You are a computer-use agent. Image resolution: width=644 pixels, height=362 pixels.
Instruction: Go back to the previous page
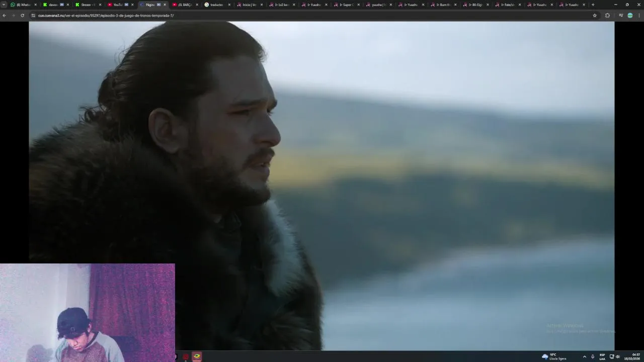(x=5, y=16)
